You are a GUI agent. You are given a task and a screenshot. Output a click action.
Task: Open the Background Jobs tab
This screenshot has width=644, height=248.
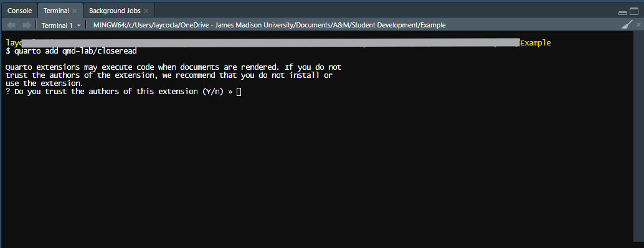(115, 11)
